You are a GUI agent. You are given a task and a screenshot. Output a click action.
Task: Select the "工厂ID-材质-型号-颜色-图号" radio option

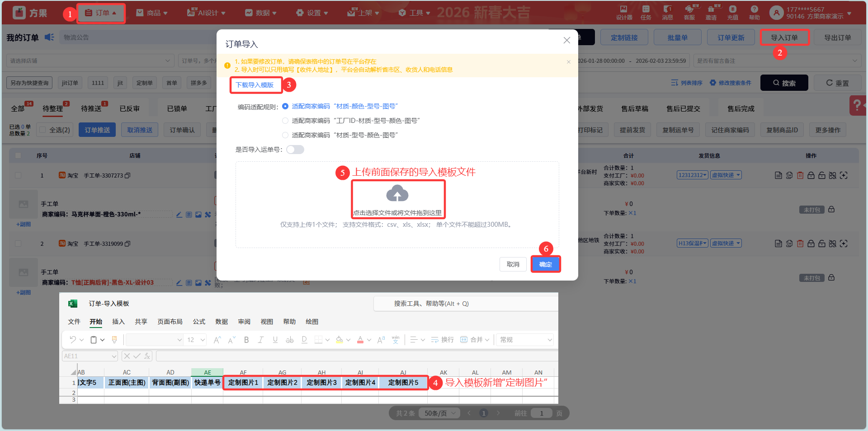pos(285,121)
